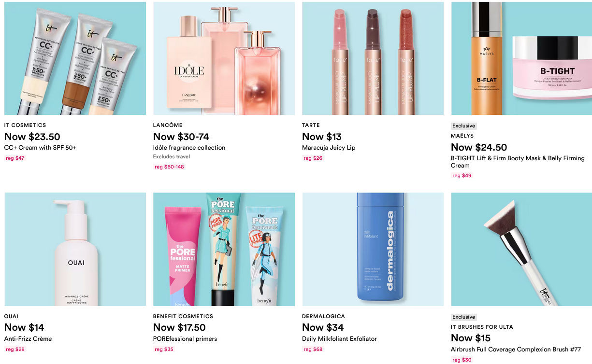Open the Maëlys B-TIGHT product image
The width and height of the screenshot is (592, 364).
click(521, 58)
